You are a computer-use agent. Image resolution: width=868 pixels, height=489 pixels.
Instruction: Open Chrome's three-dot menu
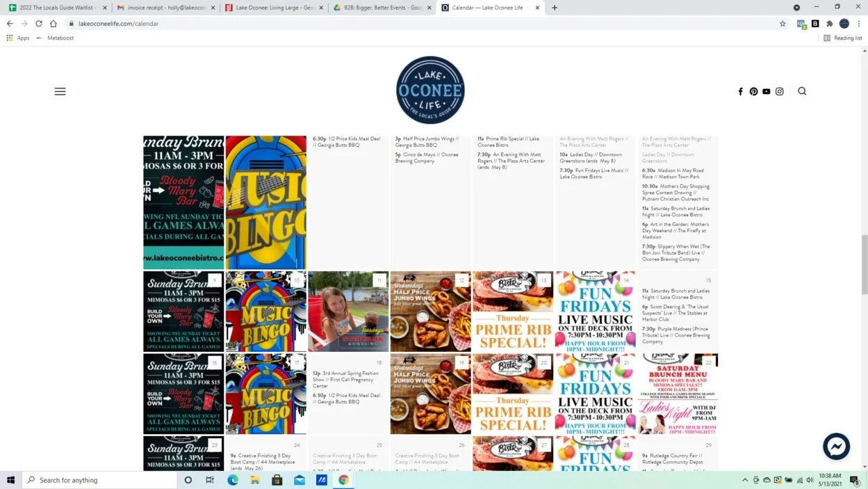tap(859, 23)
